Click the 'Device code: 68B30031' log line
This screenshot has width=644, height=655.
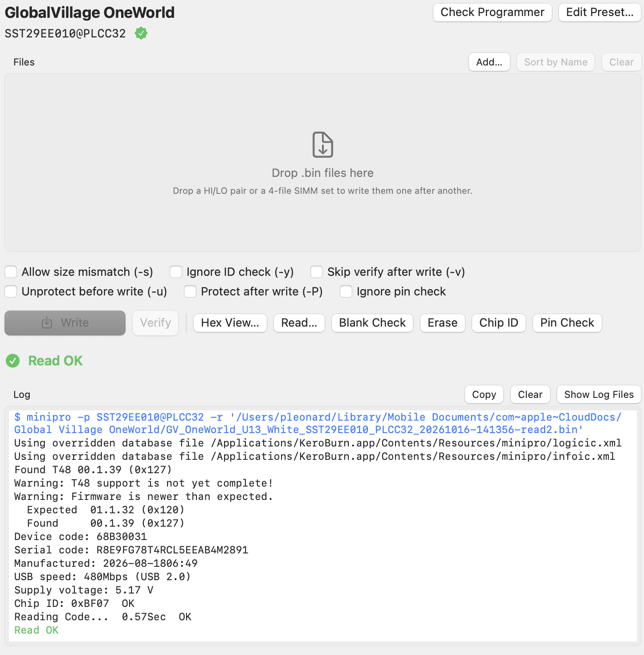81,536
